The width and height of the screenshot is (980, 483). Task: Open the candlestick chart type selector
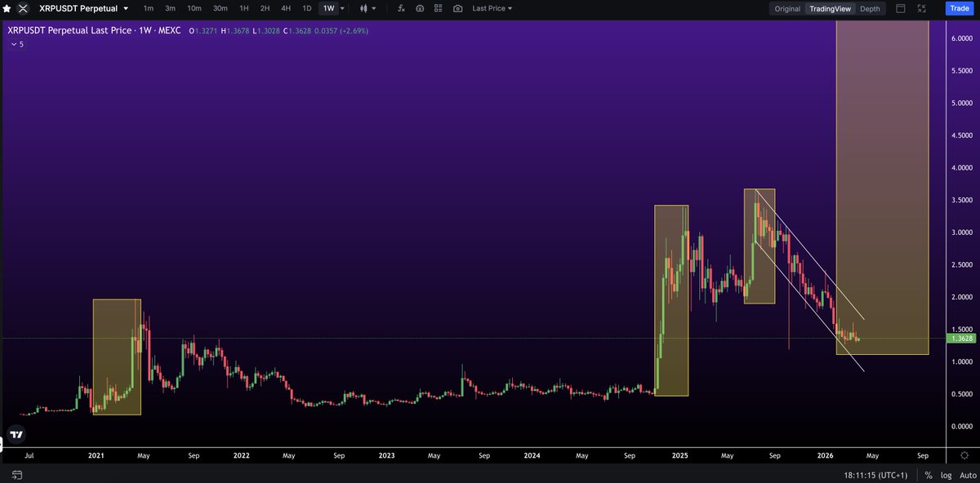pyautogui.click(x=363, y=8)
